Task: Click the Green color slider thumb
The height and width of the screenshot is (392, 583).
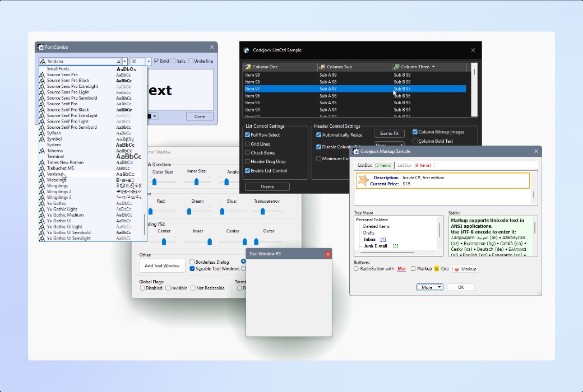Action: (x=189, y=212)
